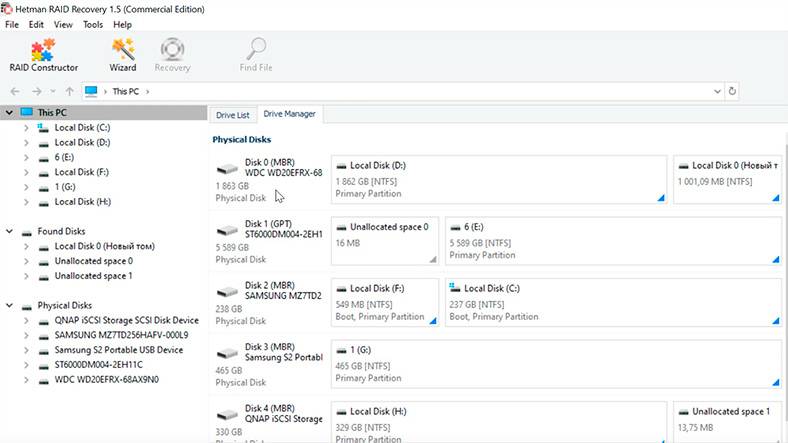The height and width of the screenshot is (443, 788).
Task: Open the RAID Constructor tool
Action: (x=44, y=55)
